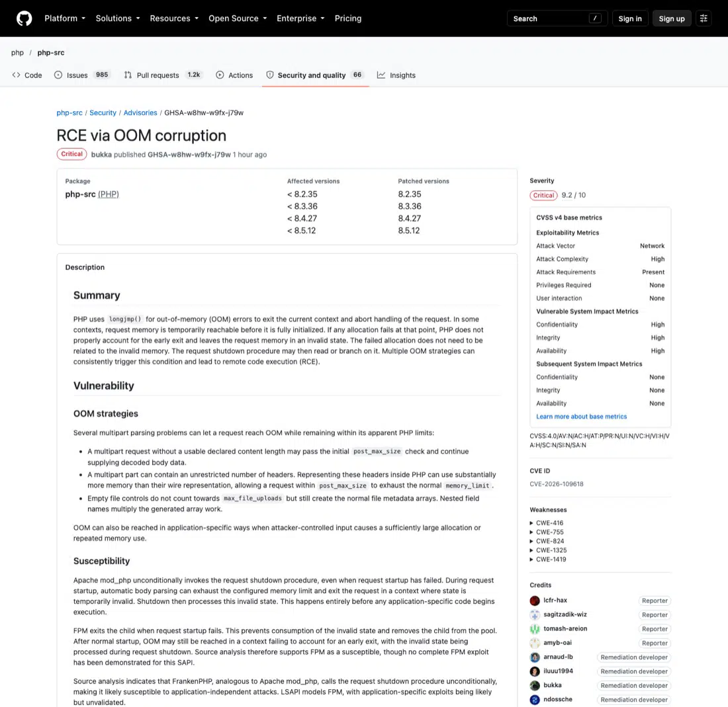
Task: Click the Network attack vector value
Action: pos(652,246)
